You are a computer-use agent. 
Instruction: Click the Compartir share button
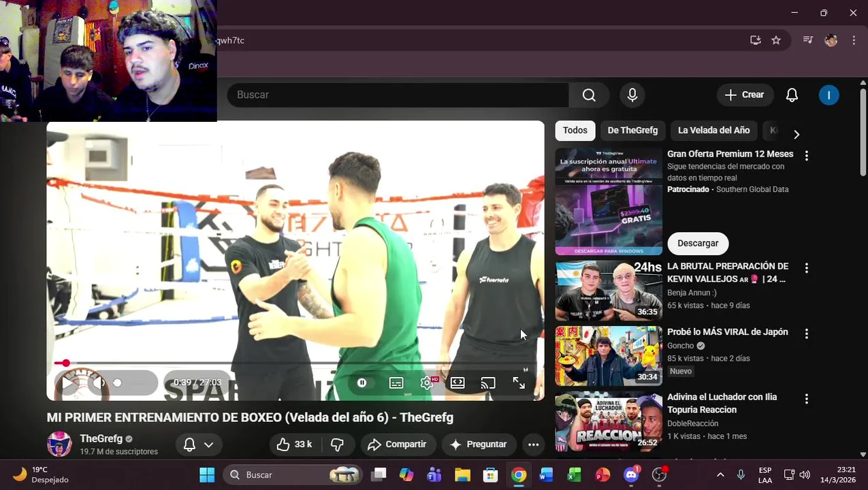(x=397, y=444)
